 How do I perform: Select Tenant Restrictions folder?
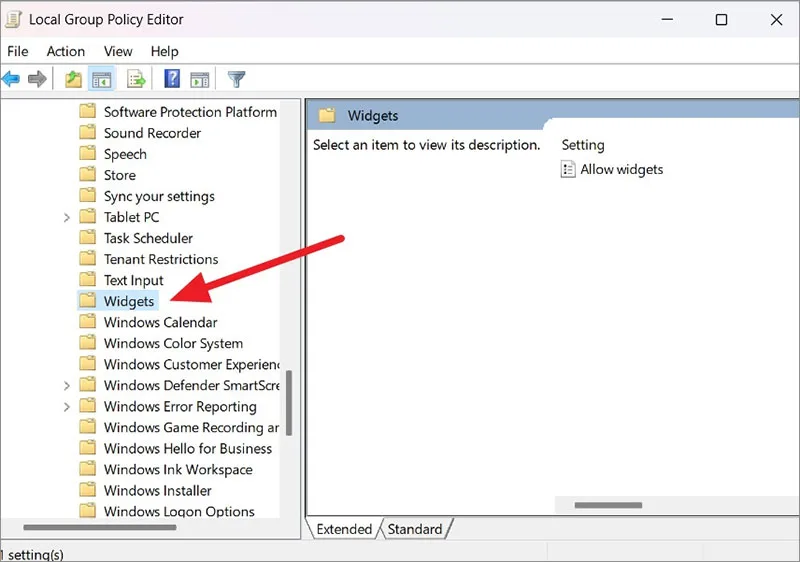161,259
